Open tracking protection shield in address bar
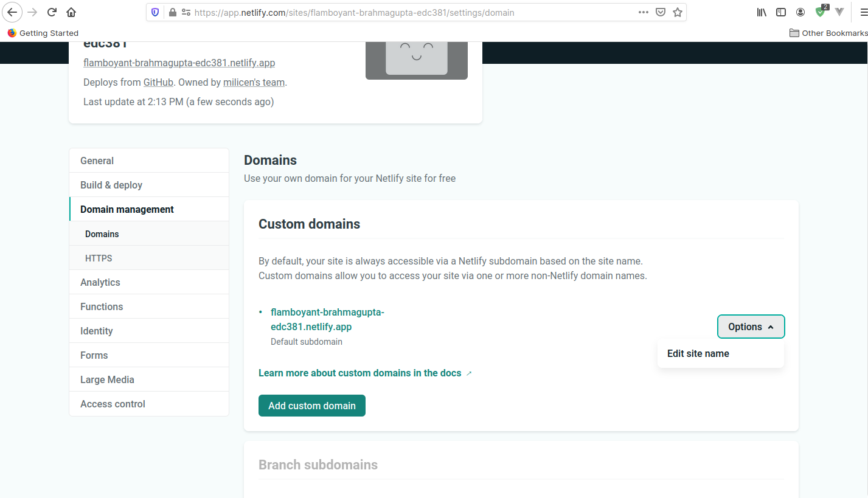868x498 pixels. [155, 12]
